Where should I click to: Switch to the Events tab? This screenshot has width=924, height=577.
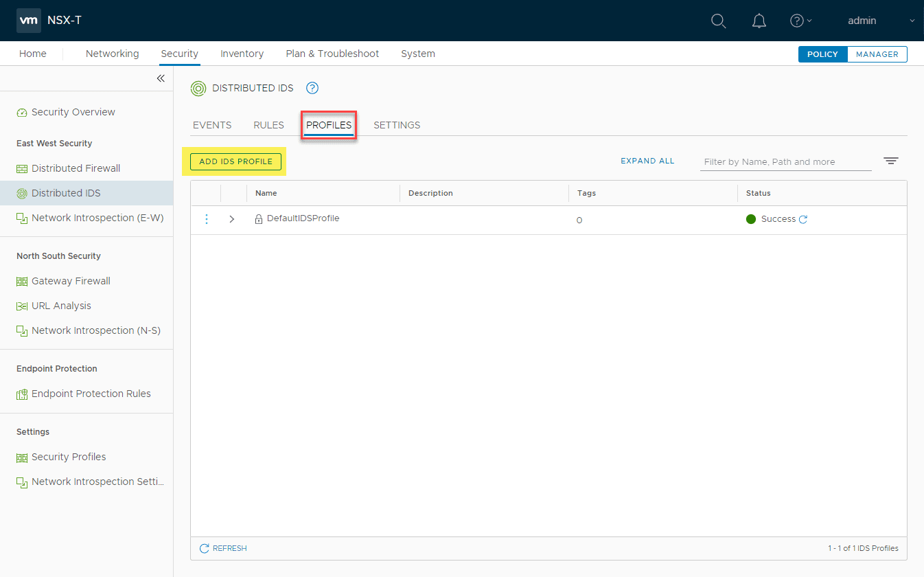(212, 125)
